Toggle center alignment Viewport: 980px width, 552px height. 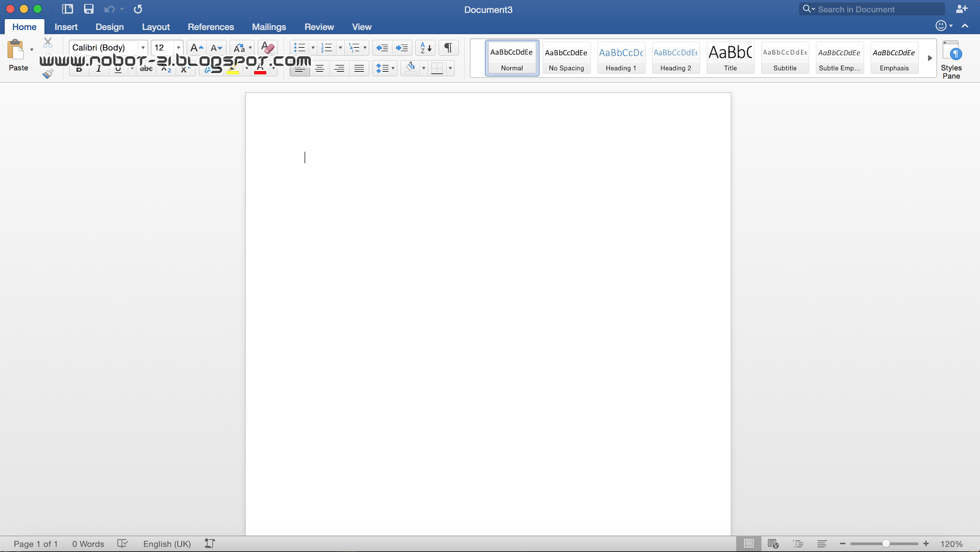tap(320, 68)
